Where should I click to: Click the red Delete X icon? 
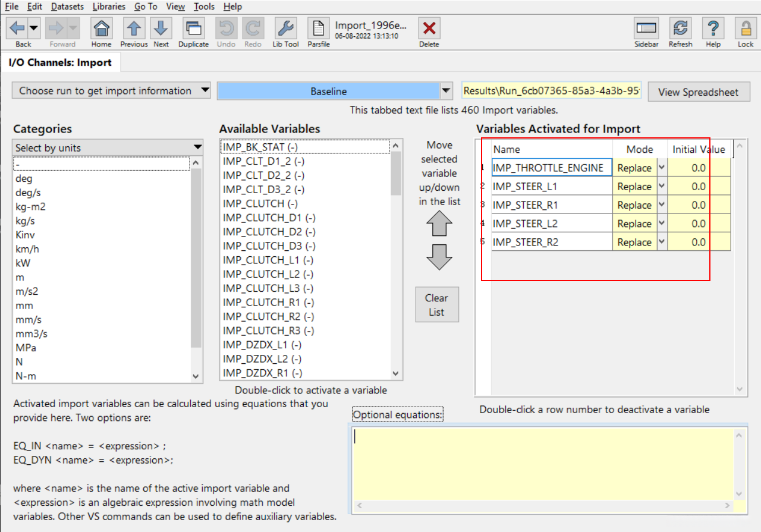pyautogui.click(x=429, y=29)
